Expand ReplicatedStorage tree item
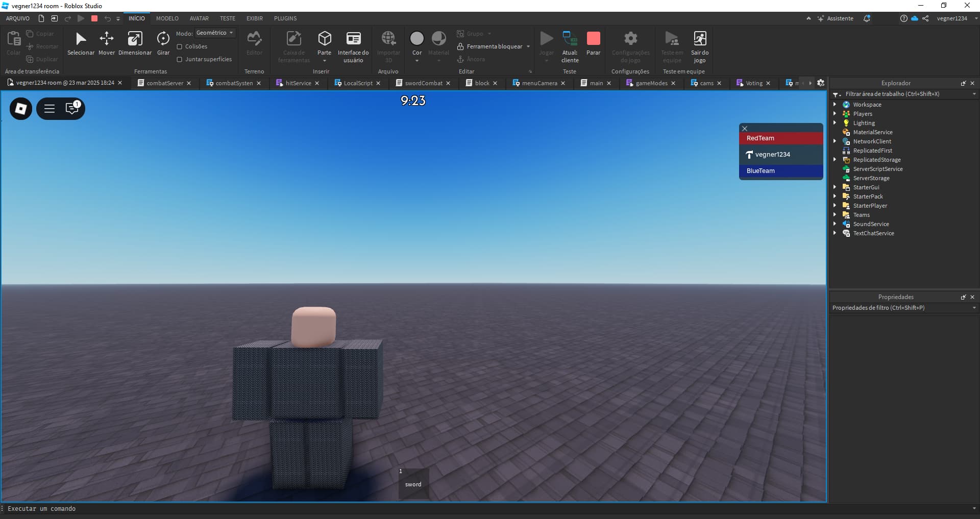980x519 pixels. tap(836, 159)
